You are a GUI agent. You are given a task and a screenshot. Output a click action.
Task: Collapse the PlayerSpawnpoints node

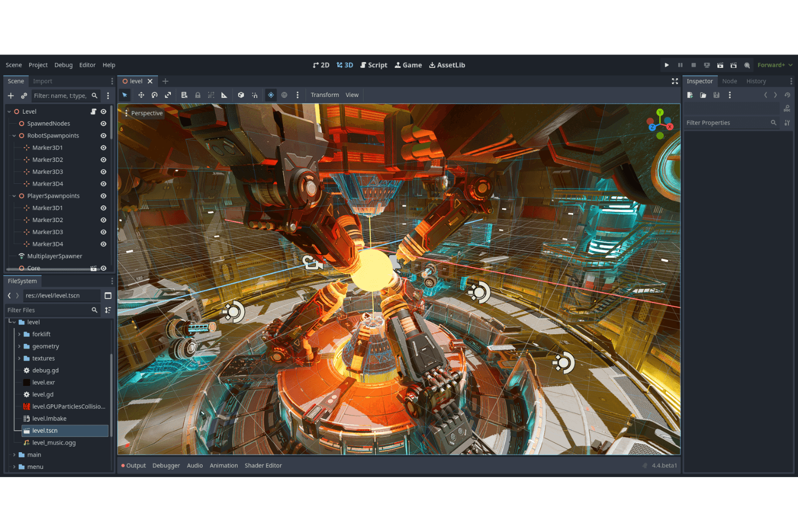click(x=14, y=196)
